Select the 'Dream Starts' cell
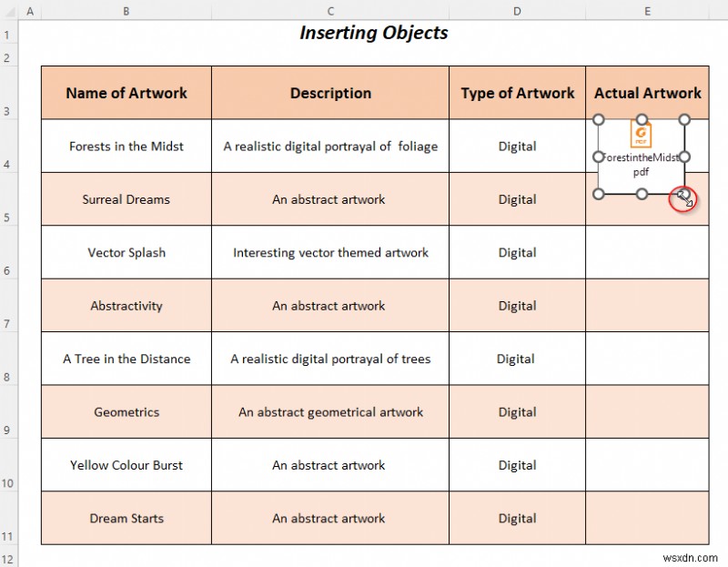This screenshot has width=728, height=567. pos(126,518)
